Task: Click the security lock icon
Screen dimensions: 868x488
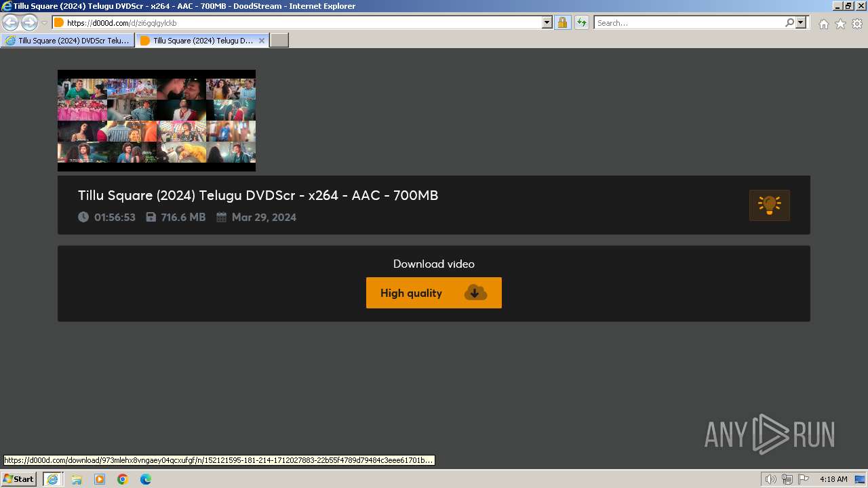Action: point(562,23)
